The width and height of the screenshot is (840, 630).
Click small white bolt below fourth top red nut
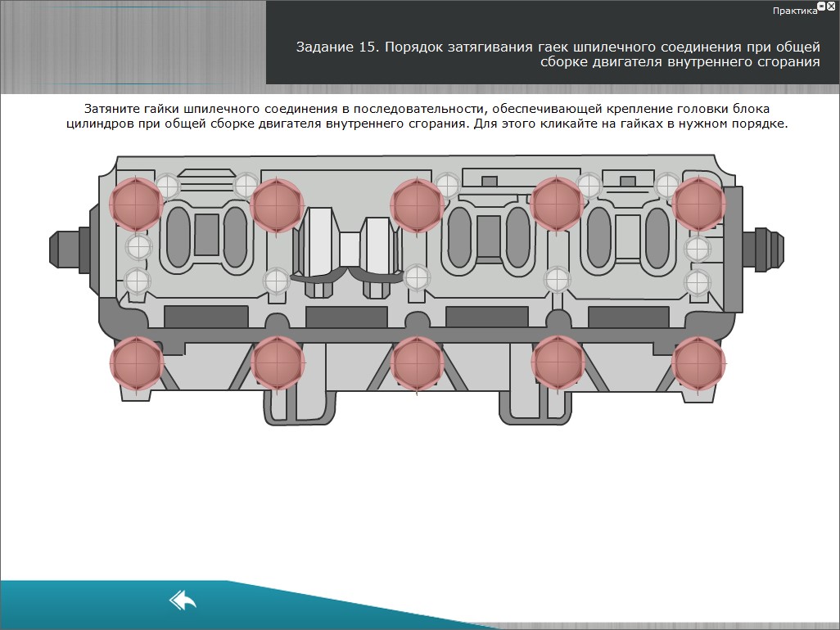(x=557, y=279)
